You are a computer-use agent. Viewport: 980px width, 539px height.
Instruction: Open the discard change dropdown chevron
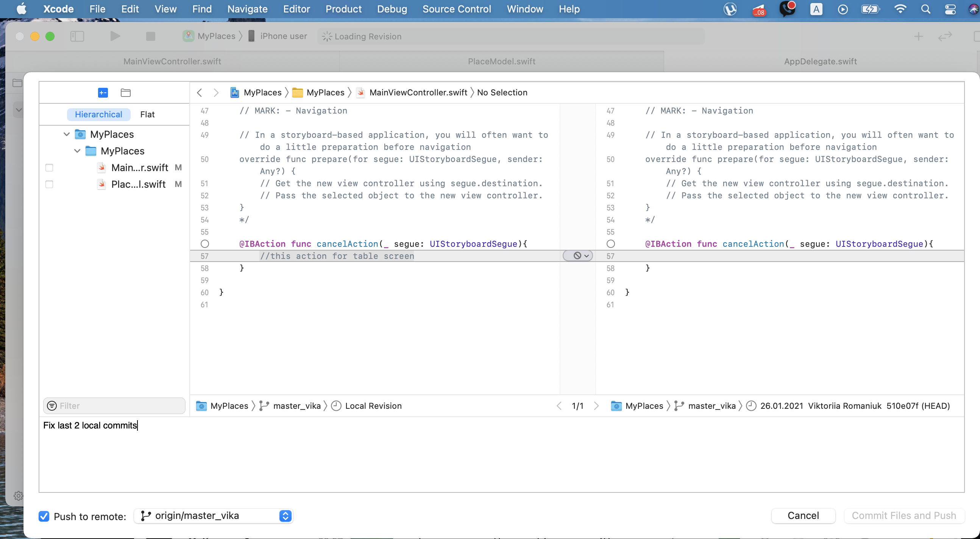(x=586, y=256)
